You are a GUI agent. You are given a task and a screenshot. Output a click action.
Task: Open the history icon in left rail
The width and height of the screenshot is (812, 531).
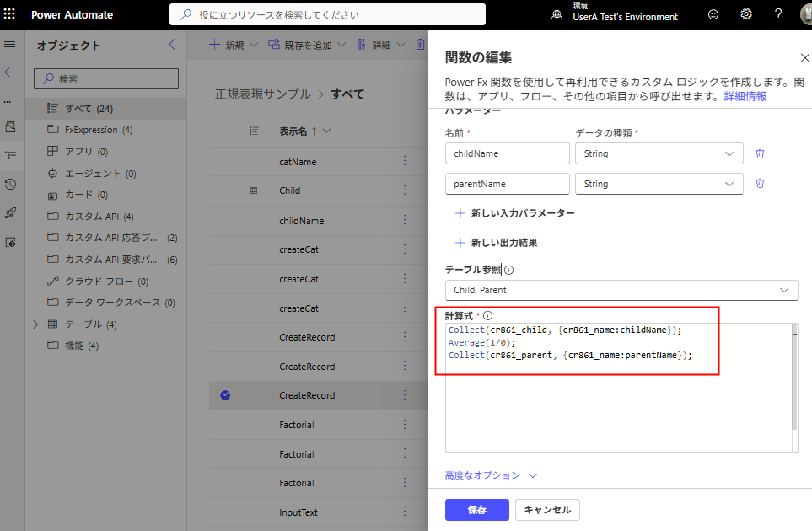(x=10, y=184)
